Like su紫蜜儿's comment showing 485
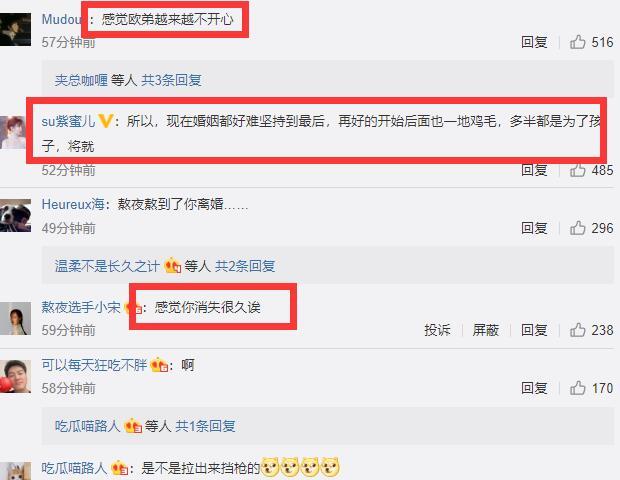Viewport: 620px width, 480px height. pyautogui.click(x=577, y=170)
